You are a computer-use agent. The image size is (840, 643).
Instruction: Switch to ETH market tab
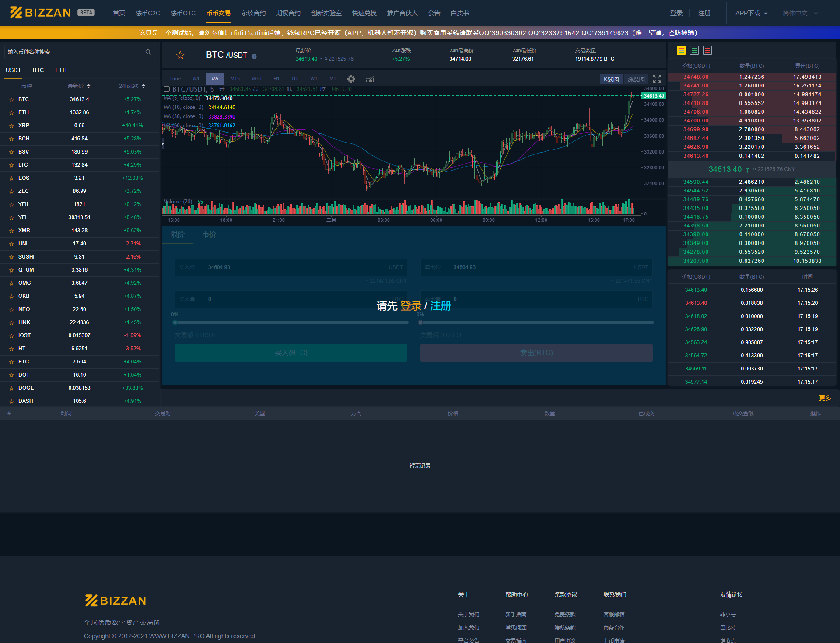pos(61,70)
